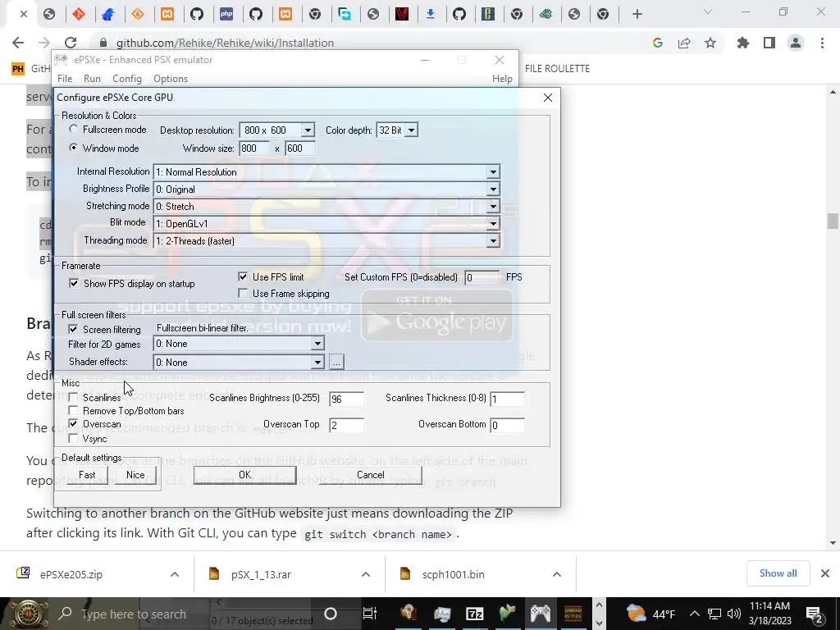
Task: Go back in Chrome browser
Action: pyautogui.click(x=18, y=43)
